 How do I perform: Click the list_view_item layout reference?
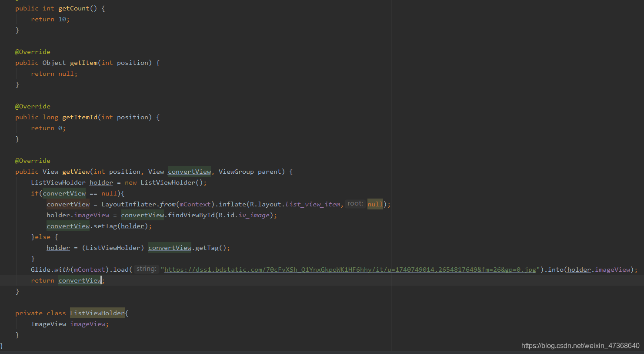[x=313, y=204]
